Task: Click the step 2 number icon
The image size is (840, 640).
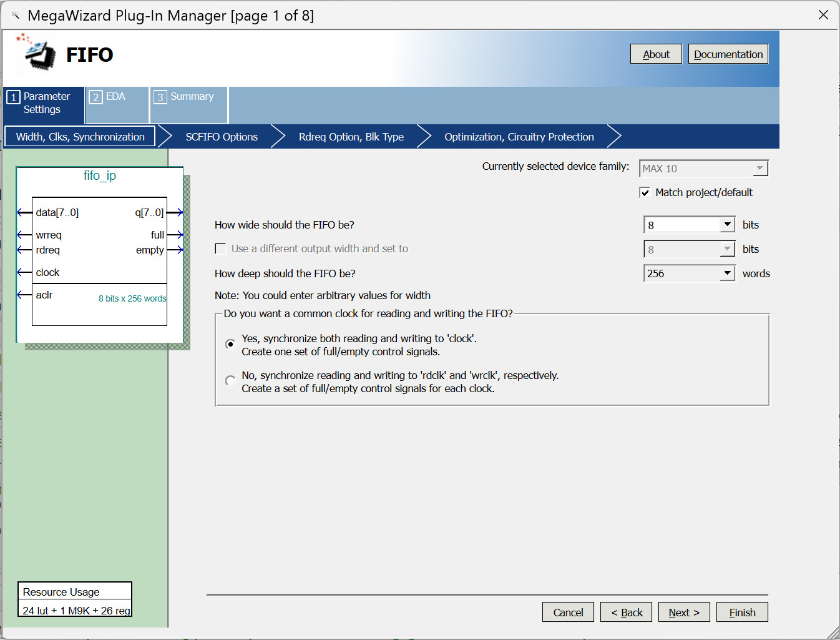Action: pyautogui.click(x=95, y=97)
